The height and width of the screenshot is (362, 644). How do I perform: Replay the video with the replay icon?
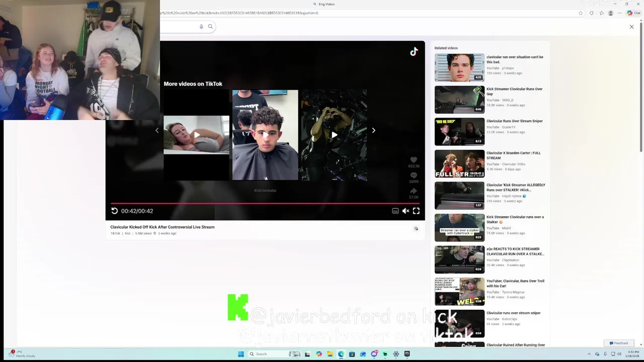114,211
